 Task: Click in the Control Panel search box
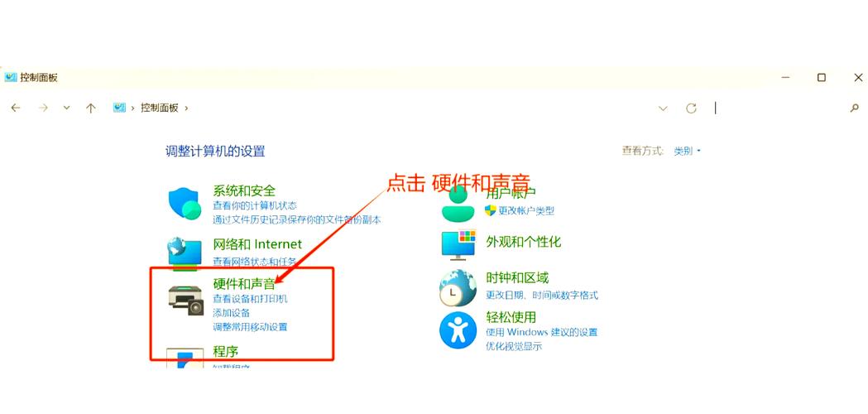778,108
